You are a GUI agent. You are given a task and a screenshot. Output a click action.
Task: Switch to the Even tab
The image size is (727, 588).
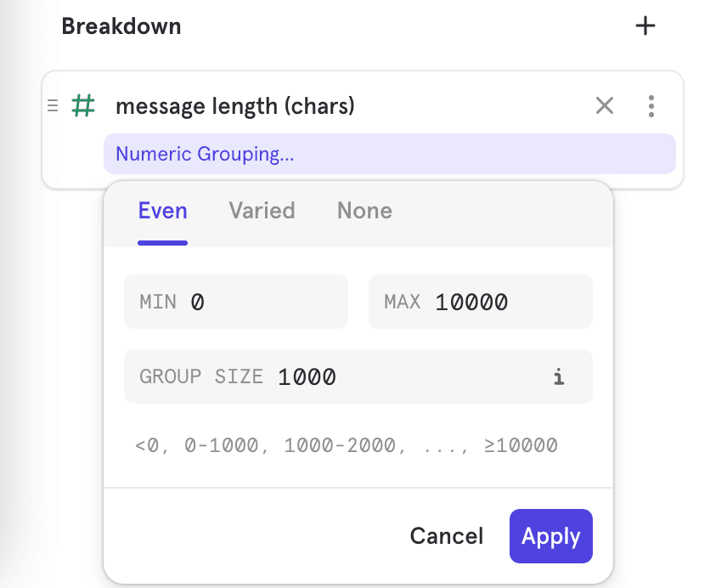point(162,211)
